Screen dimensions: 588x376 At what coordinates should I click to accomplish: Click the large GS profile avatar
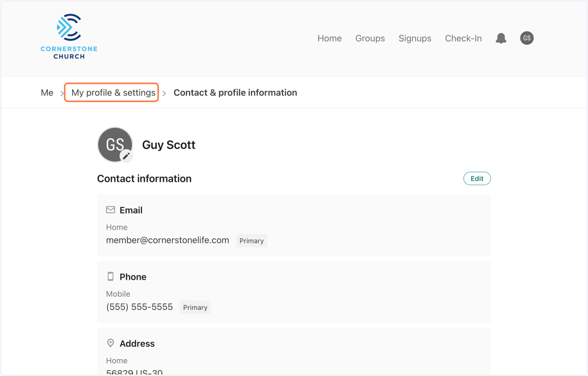click(115, 145)
